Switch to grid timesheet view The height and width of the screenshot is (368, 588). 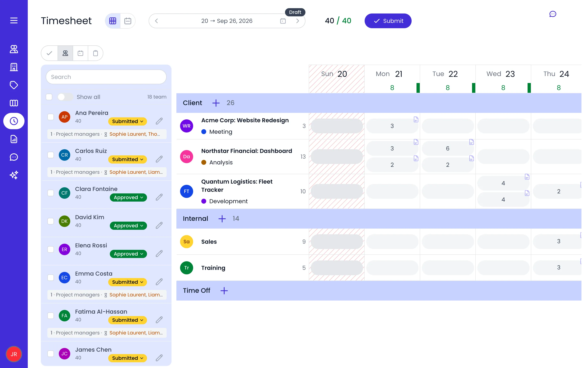point(113,21)
